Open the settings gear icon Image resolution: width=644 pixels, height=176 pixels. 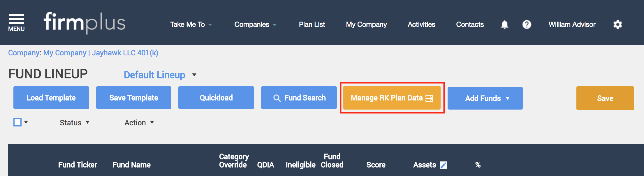tap(618, 24)
